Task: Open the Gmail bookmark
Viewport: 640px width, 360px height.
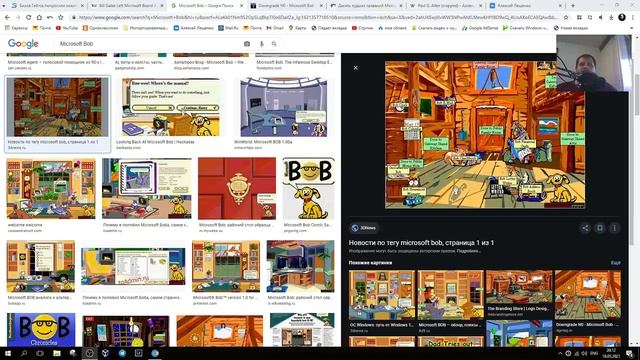Action: click(x=275, y=28)
